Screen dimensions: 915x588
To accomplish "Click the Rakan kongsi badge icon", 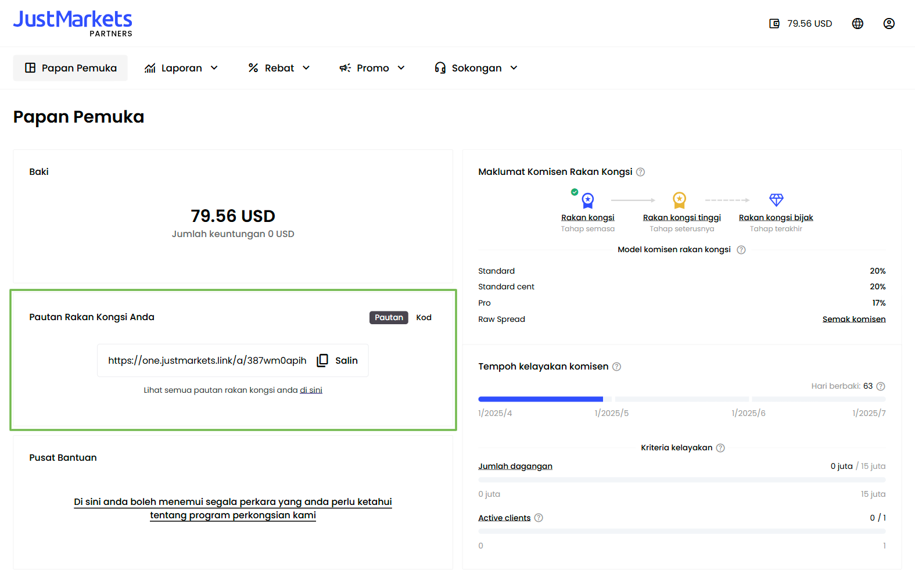I will coord(587,200).
